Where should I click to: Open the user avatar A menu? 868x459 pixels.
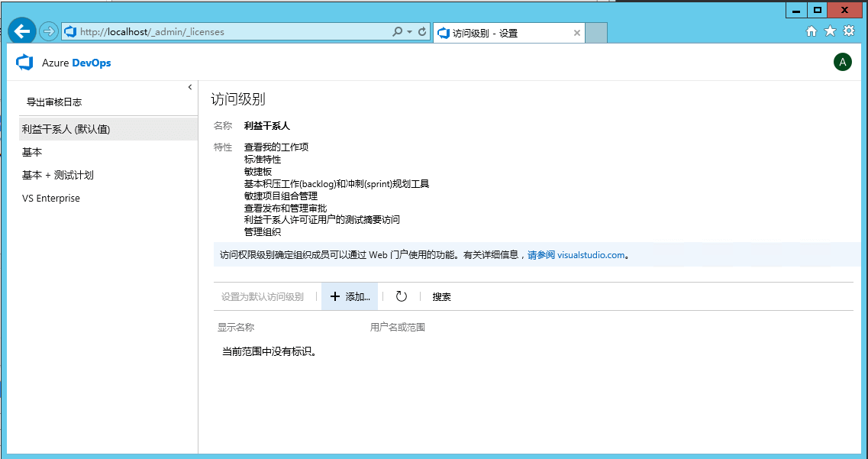point(842,63)
